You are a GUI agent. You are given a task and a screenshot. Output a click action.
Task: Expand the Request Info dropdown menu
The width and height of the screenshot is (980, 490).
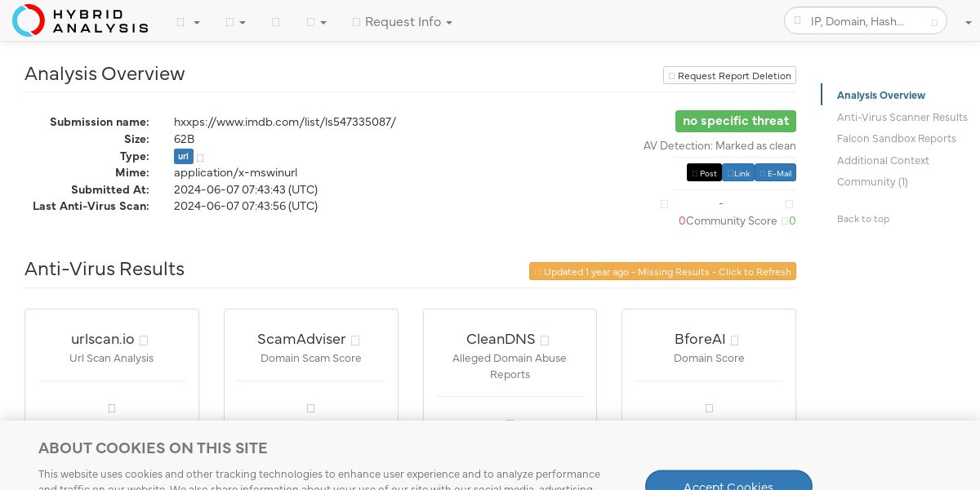coord(403,22)
